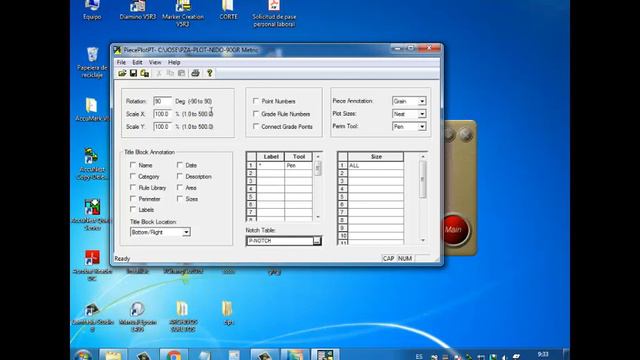Click the clock in the system tray

[x=542, y=355]
